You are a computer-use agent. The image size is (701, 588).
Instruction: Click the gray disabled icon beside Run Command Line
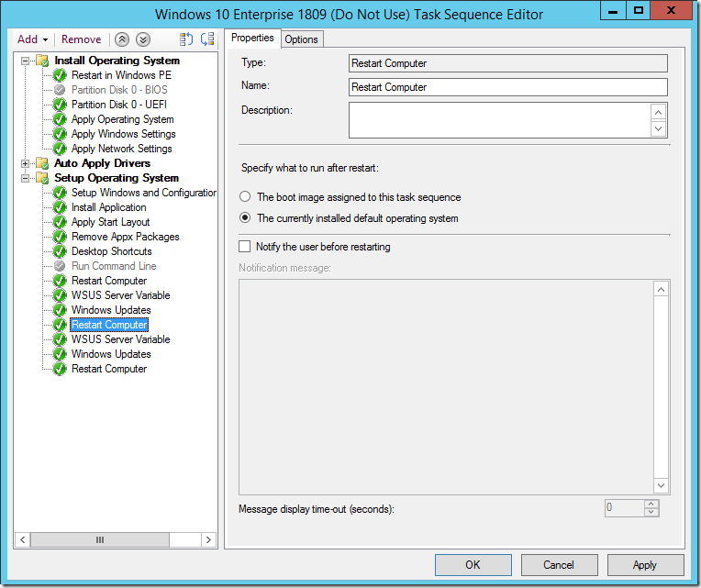click(60, 266)
